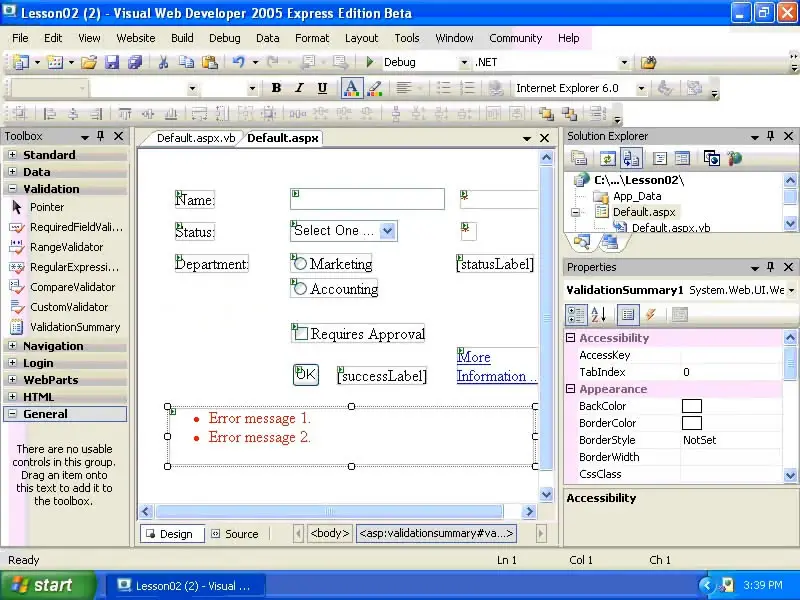This screenshot has height=600, width=800.
Task: Collapse the Accessibility property category
Action: pyautogui.click(x=571, y=338)
